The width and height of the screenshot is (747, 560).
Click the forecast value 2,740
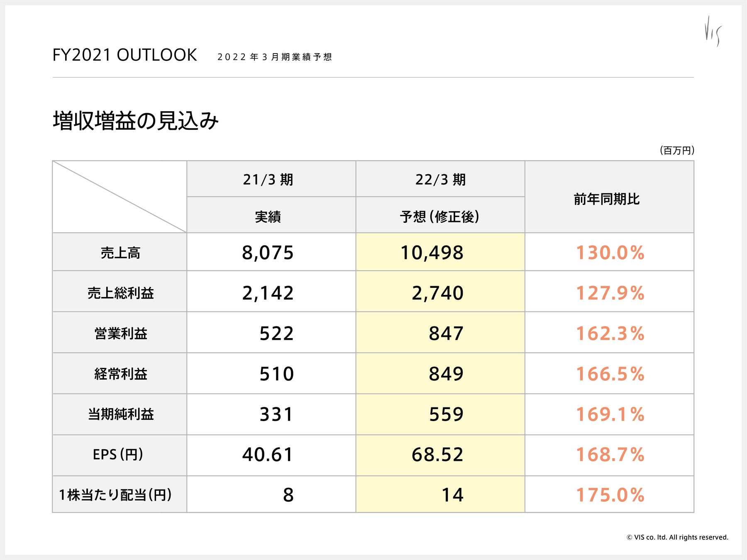click(438, 293)
